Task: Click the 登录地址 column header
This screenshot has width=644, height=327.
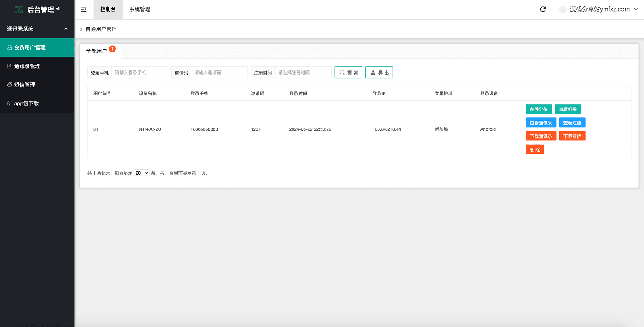Action: coord(443,93)
